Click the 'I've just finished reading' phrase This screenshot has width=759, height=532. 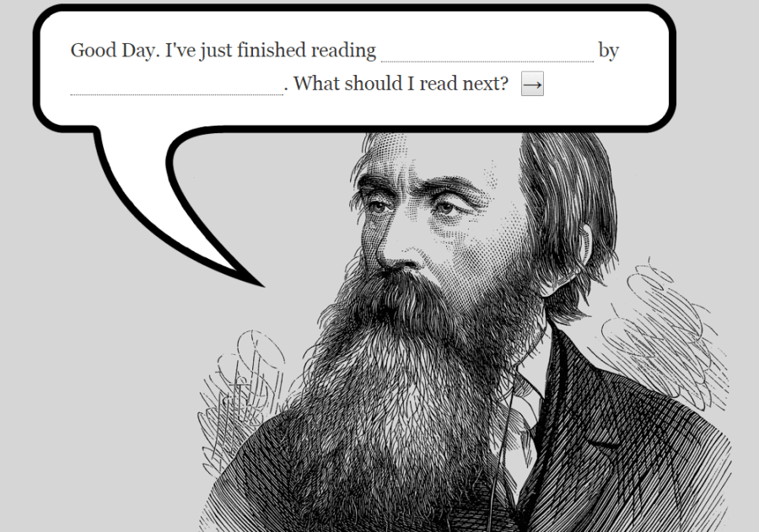coord(271,51)
